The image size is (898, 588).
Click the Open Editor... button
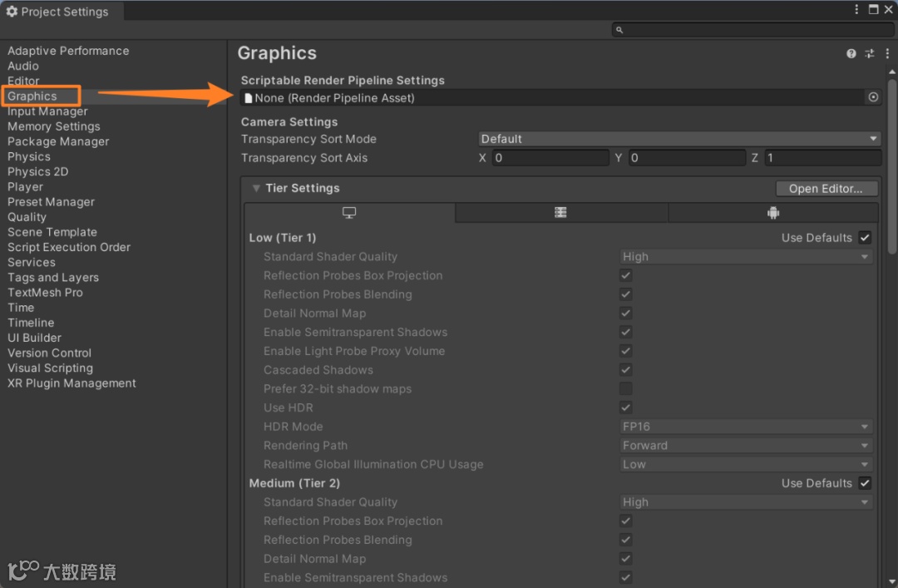tap(826, 189)
